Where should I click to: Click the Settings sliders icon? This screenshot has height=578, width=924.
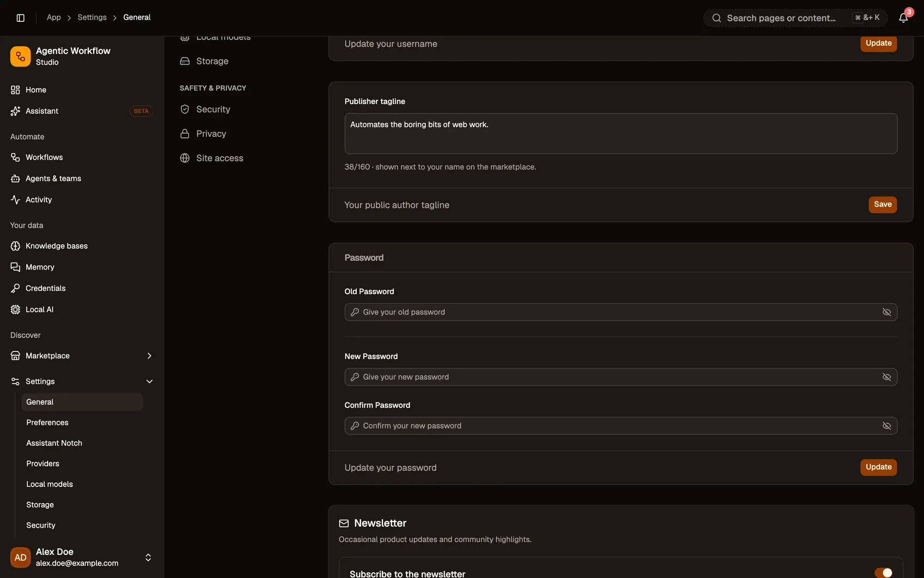tap(15, 381)
